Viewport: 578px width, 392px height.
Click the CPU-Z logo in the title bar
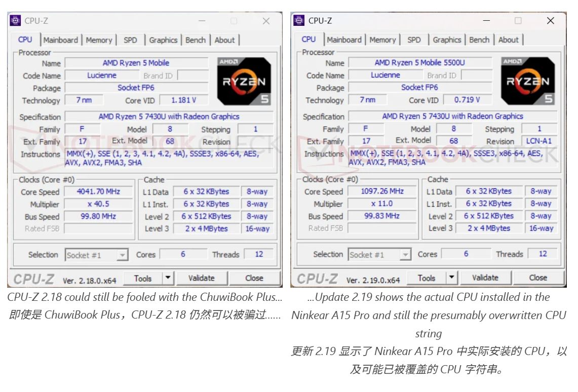(x=15, y=21)
